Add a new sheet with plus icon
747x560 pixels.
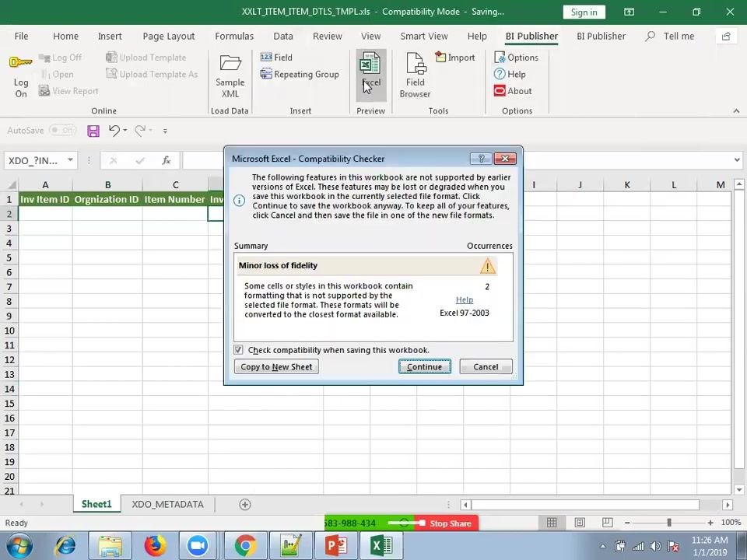pos(245,504)
